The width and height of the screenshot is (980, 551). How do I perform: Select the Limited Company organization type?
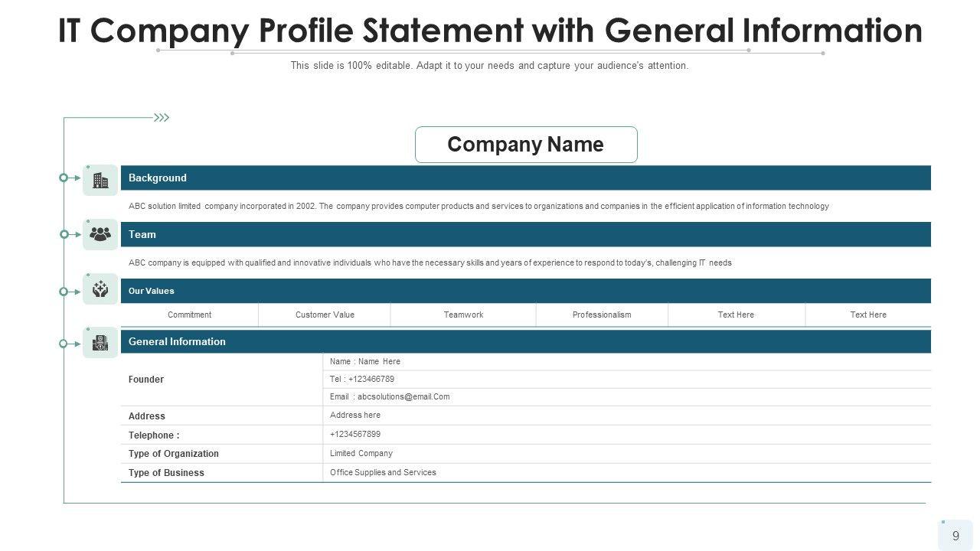361,453
